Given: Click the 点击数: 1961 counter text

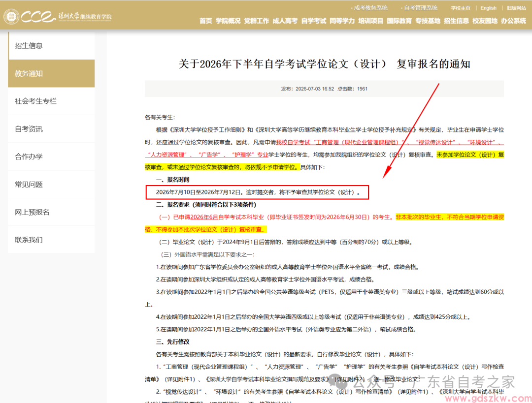Looking at the screenshot, I should pos(353,89).
